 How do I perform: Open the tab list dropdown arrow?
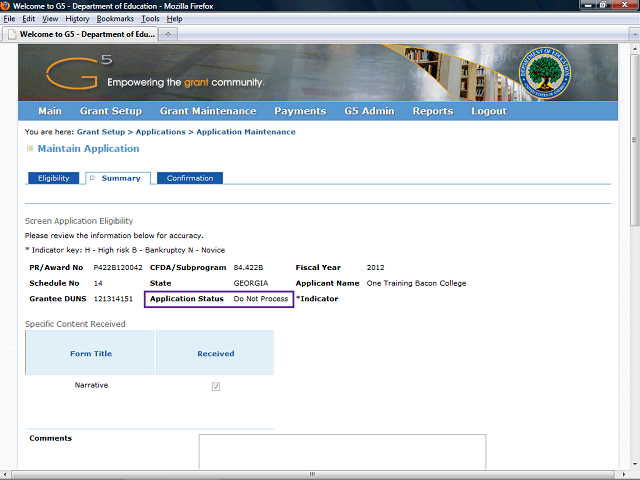point(634,34)
